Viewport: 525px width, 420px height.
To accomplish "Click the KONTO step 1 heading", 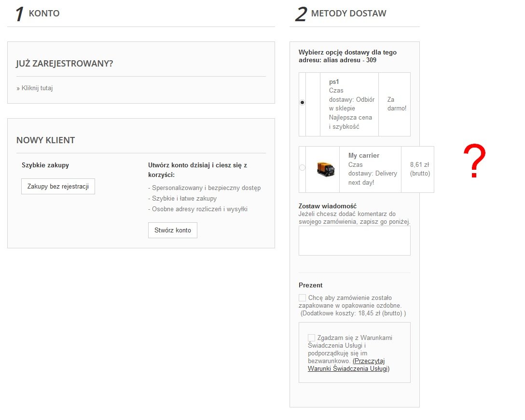I will (44, 14).
